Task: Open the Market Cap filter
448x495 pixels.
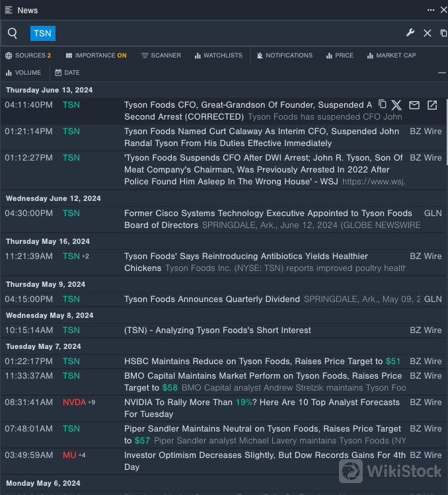Action: pos(391,56)
